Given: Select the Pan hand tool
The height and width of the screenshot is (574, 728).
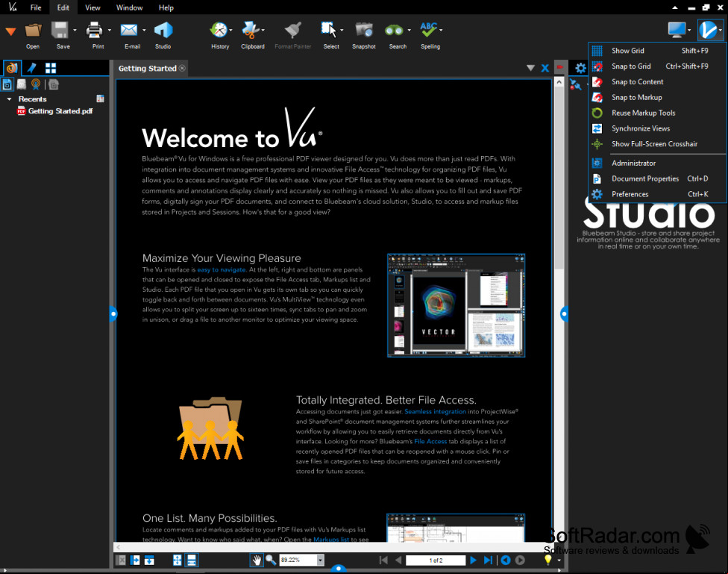Looking at the screenshot, I should 257,560.
